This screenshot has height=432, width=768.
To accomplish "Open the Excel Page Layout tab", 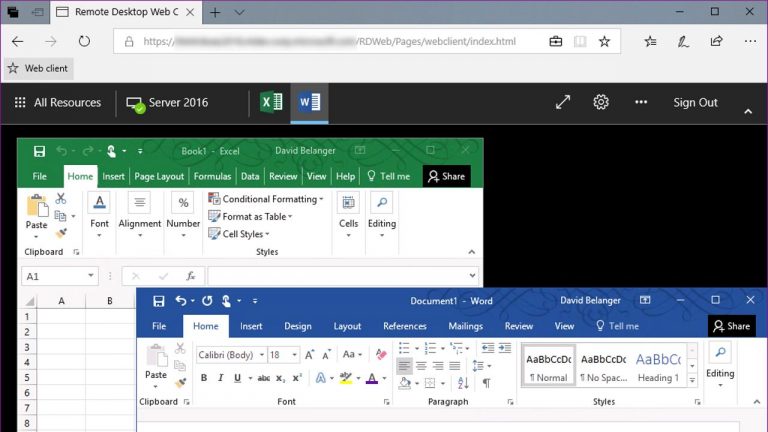I will click(159, 176).
